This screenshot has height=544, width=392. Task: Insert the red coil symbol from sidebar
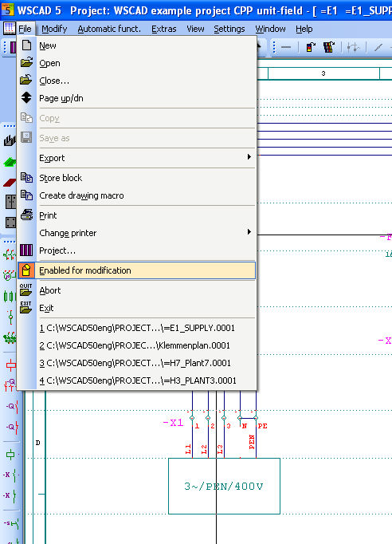[11, 365]
